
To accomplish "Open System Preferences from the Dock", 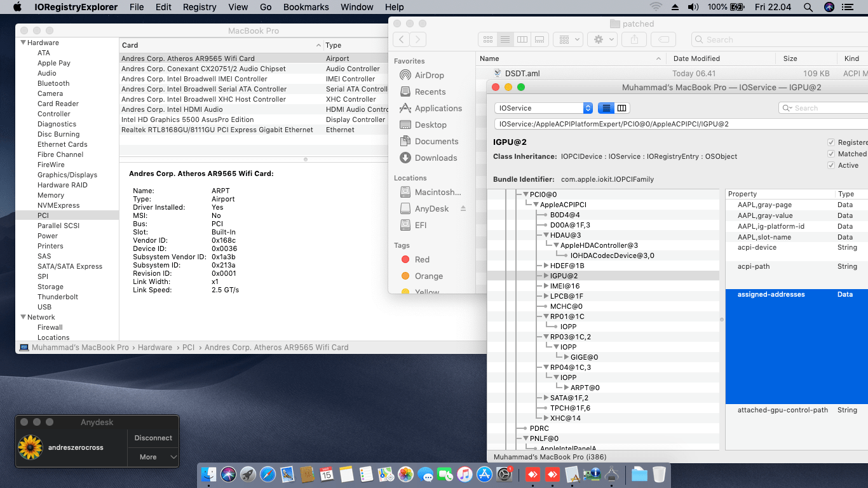I will point(505,474).
